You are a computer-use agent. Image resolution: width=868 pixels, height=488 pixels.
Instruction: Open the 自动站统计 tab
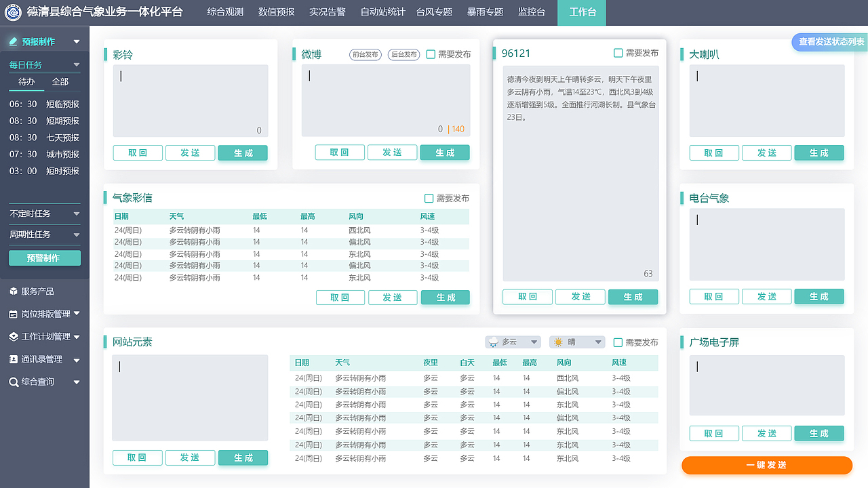point(383,12)
